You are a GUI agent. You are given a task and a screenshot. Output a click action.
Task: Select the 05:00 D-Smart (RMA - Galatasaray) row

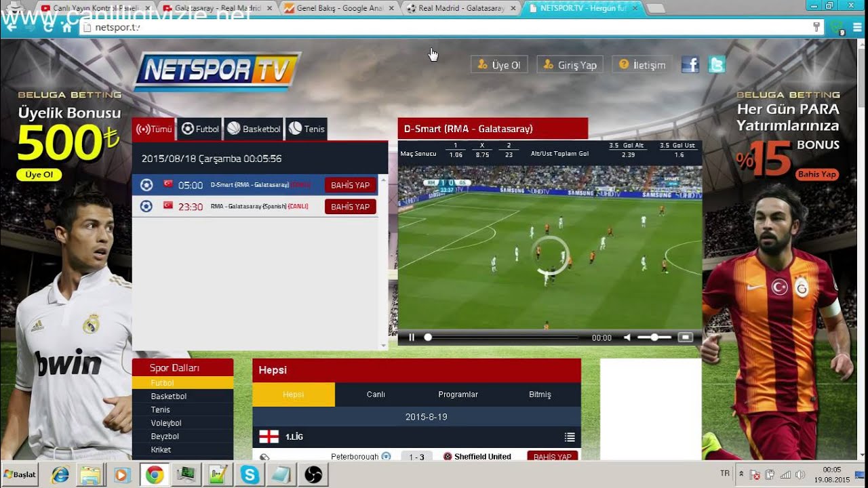[255, 185]
